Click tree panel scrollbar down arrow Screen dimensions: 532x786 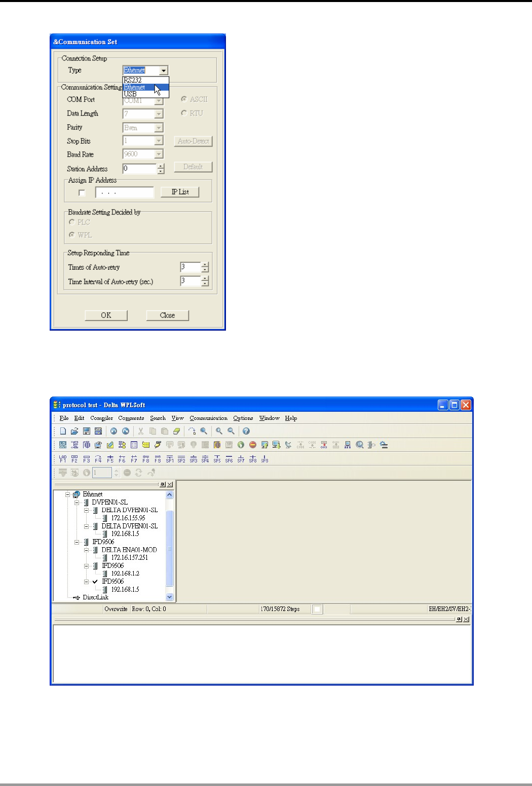coord(170,597)
